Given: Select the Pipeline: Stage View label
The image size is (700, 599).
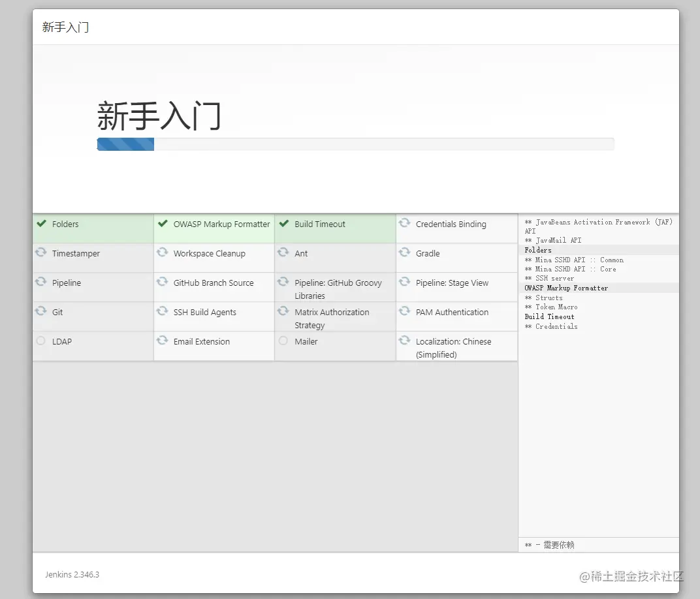Looking at the screenshot, I should click(x=453, y=283).
